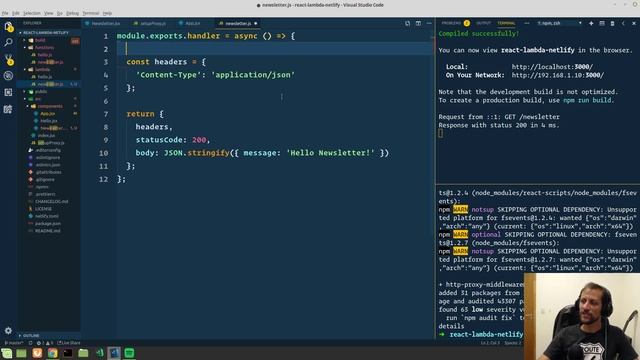Image resolution: width=640 pixels, height=360 pixels.
Task: Split the editor to the right
Action: coord(418,24)
